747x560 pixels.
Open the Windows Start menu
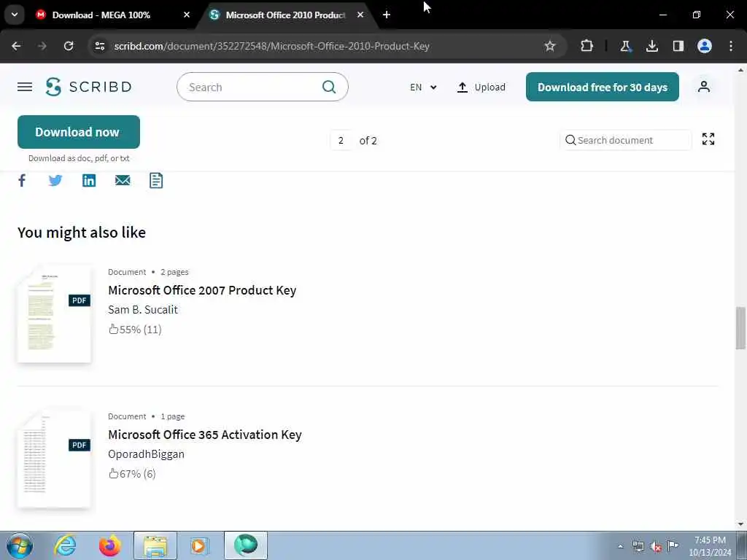[20, 545]
